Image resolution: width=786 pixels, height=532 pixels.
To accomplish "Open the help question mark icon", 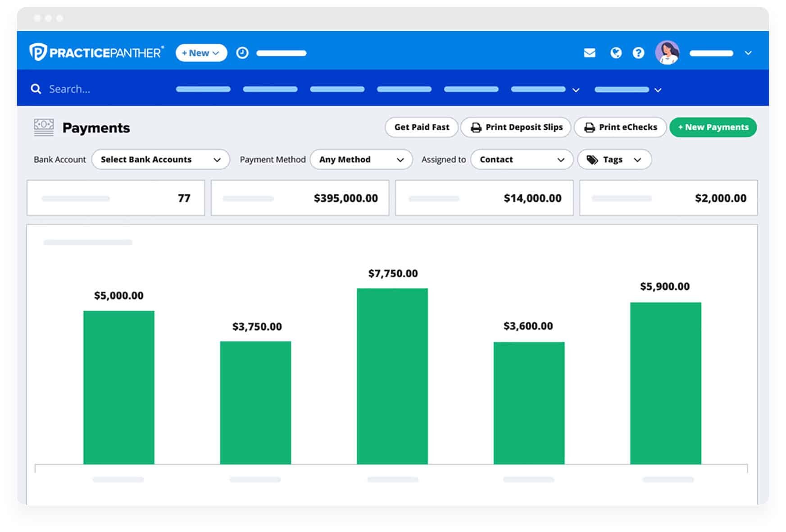I will coord(638,53).
